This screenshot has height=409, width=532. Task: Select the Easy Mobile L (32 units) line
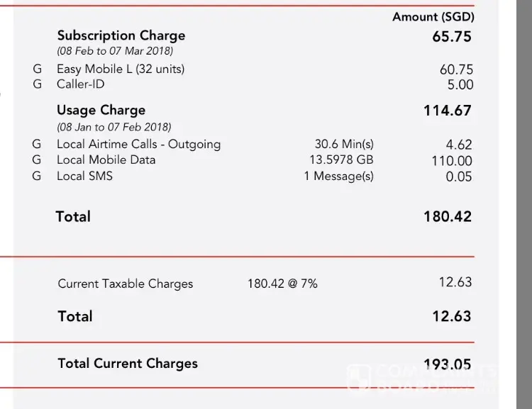pyautogui.click(x=121, y=69)
